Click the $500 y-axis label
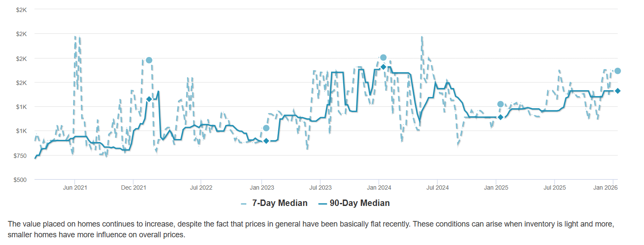Image resolution: width=644 pixels, height=245 pixels. (x=20, y=180)
